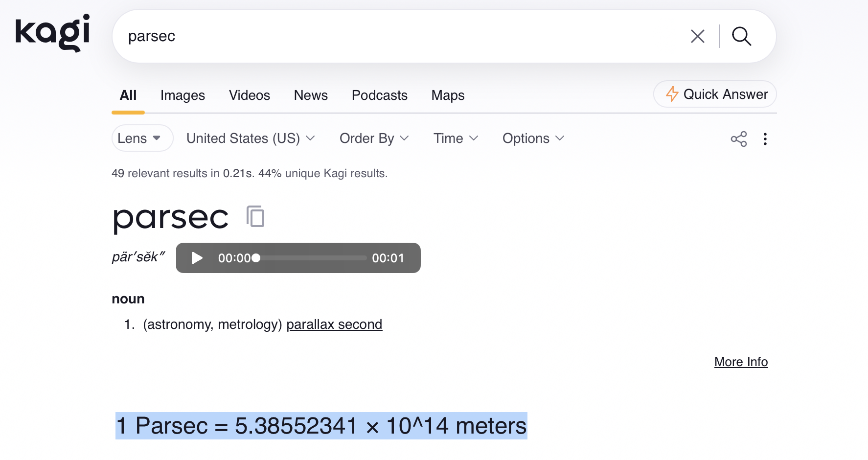Click the Kagi logo
Image resolution: width=868 pixels, height=460 pixels.
tap(53, 33)
